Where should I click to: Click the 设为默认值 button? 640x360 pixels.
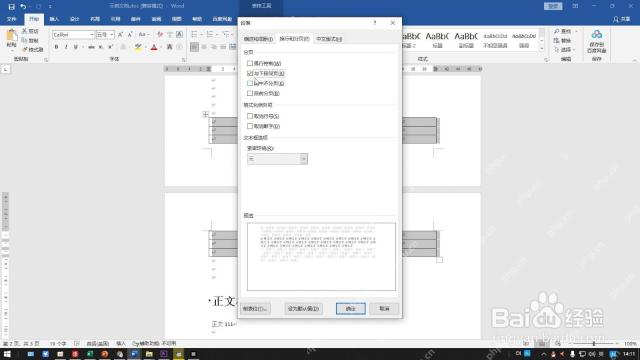(303, 309)
